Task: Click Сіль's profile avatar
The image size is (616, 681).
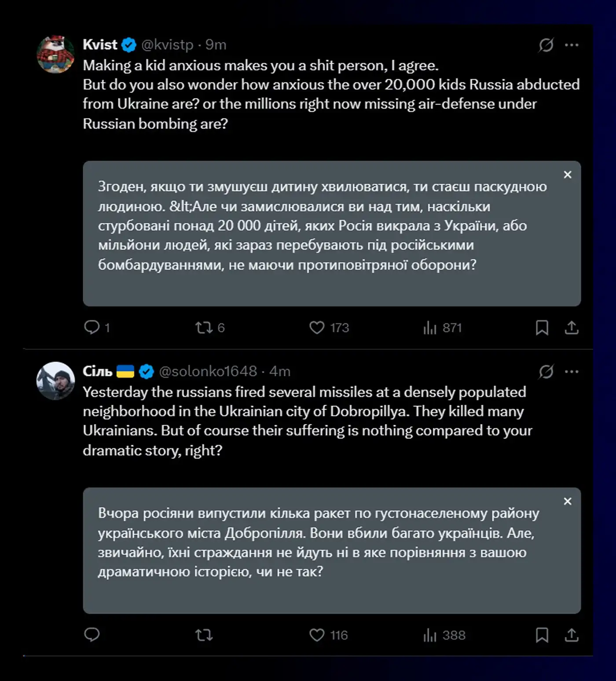Action: pyautogui.click(x=55, y=381)
